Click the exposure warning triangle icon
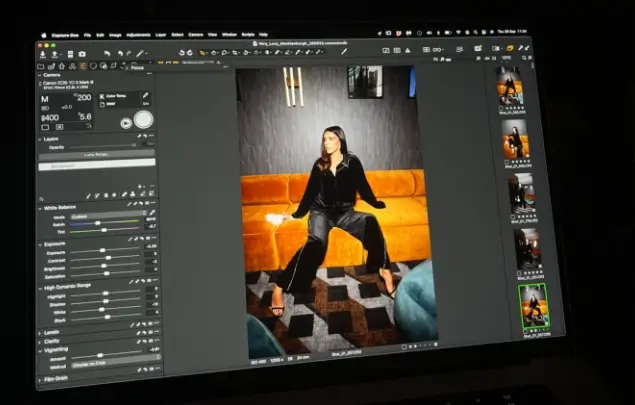 click(408, 50)
